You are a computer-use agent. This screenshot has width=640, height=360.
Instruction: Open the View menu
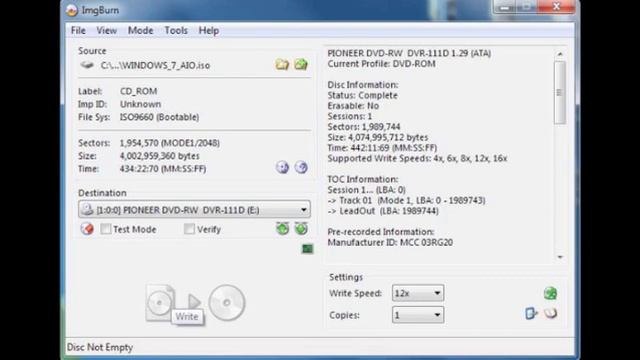[x=107, y=31]
